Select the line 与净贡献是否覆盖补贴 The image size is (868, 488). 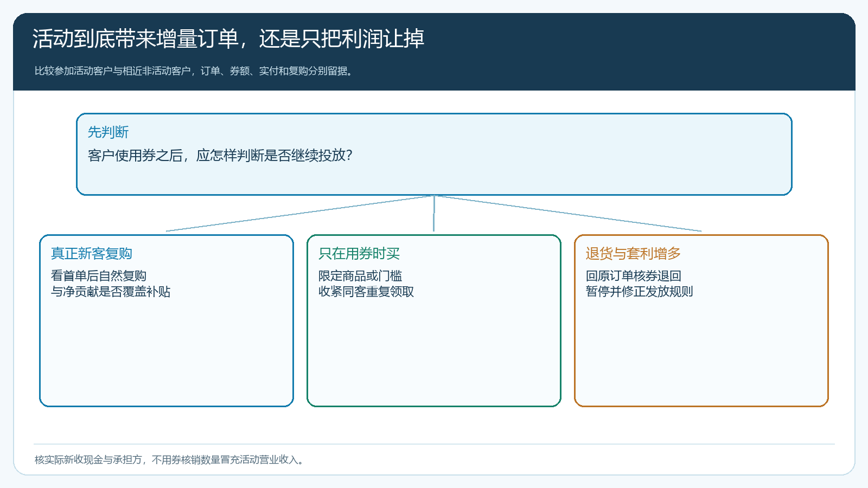111,292
